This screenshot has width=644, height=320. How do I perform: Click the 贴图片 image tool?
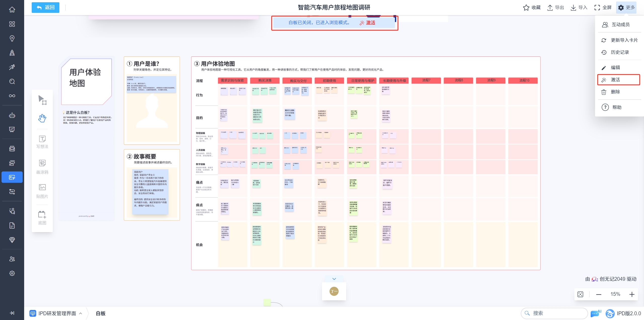[42, 191]
